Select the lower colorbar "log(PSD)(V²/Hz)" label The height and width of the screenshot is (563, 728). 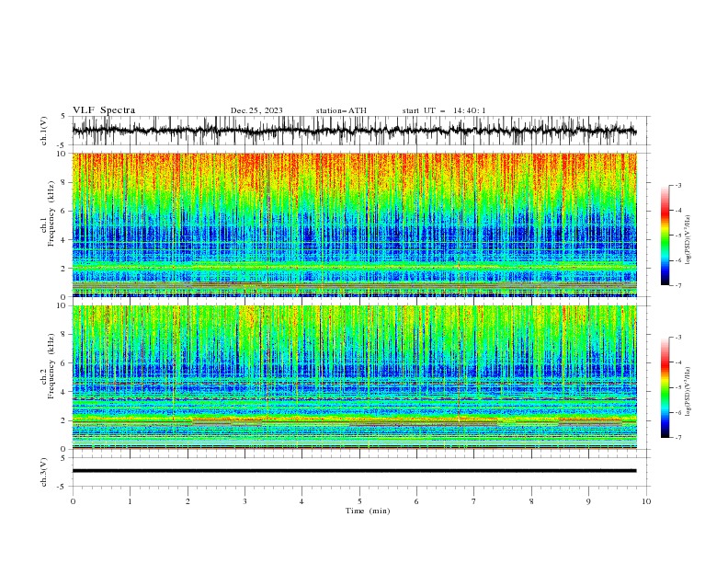[x=688, y=392]
